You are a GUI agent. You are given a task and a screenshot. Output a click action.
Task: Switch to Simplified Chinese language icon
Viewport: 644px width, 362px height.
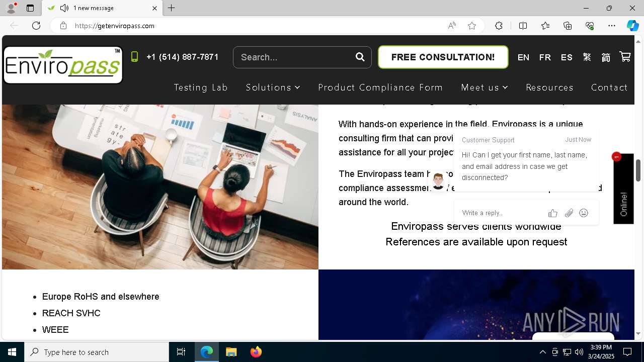pos(606,57)
